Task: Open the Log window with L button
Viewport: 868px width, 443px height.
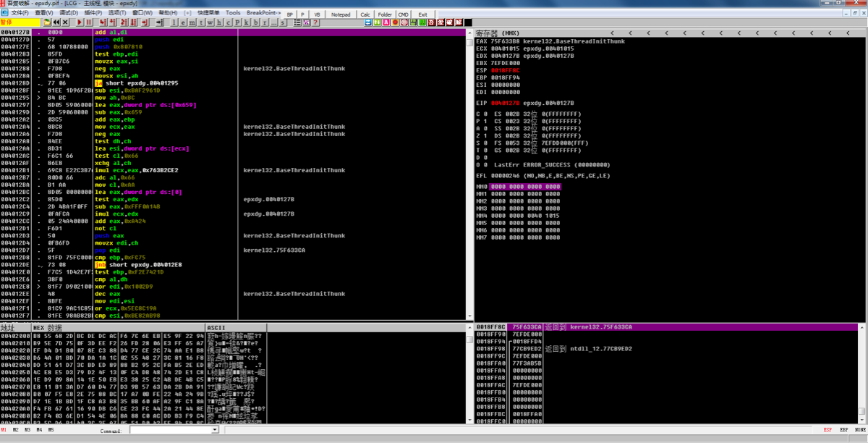Action: (x=174, y=22)
